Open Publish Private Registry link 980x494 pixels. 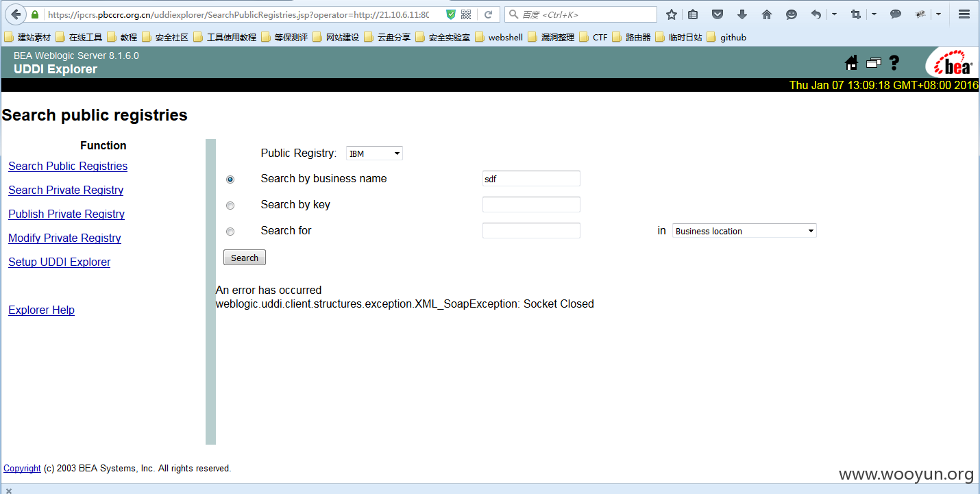coord(66,214)
